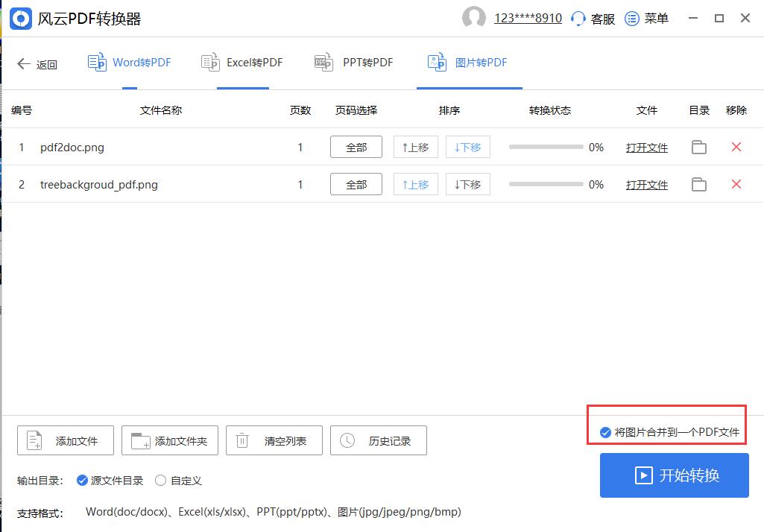Open the 客服 customer service icon

[x=578, y=18]
